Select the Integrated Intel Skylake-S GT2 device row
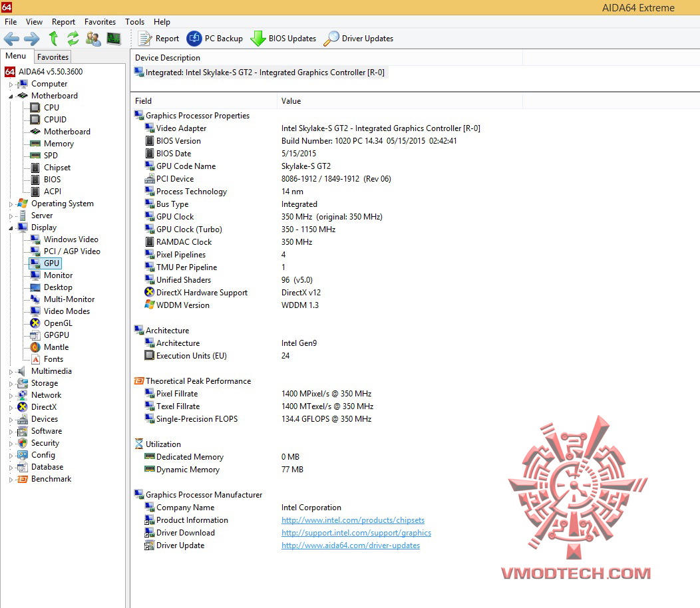 point(261,73)
